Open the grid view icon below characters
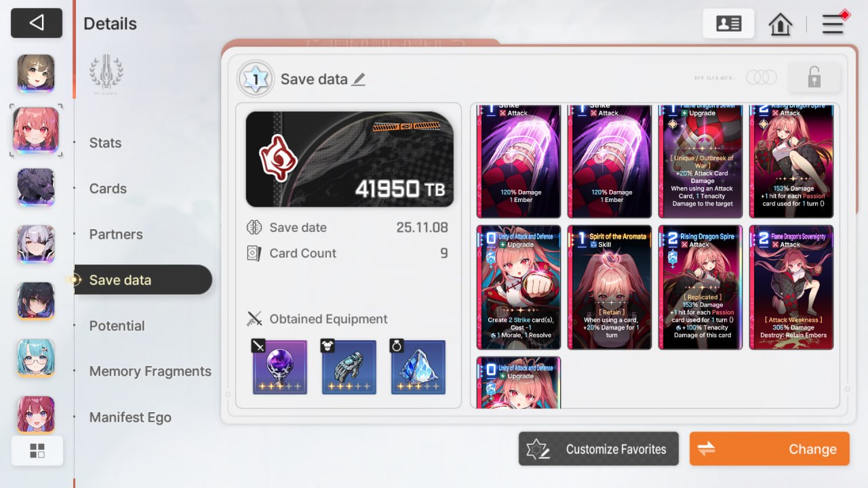This screenshot has width=868, height=488. [37, 451]
